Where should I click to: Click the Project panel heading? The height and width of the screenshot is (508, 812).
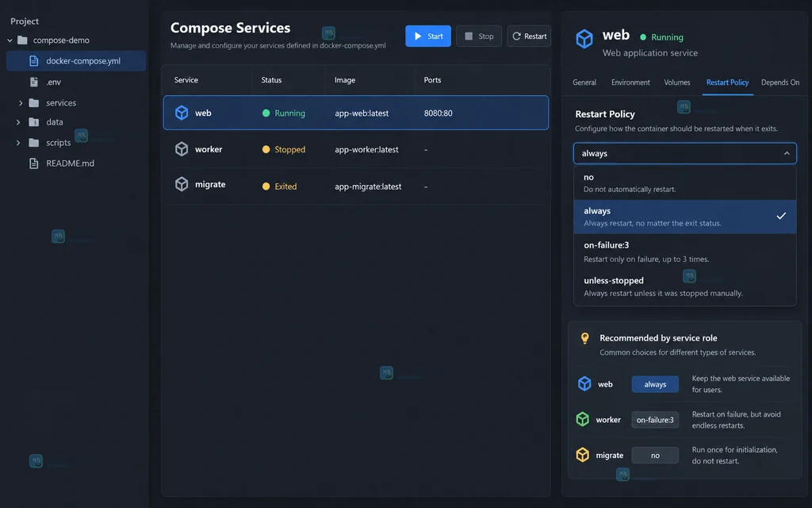coord(25,21)
